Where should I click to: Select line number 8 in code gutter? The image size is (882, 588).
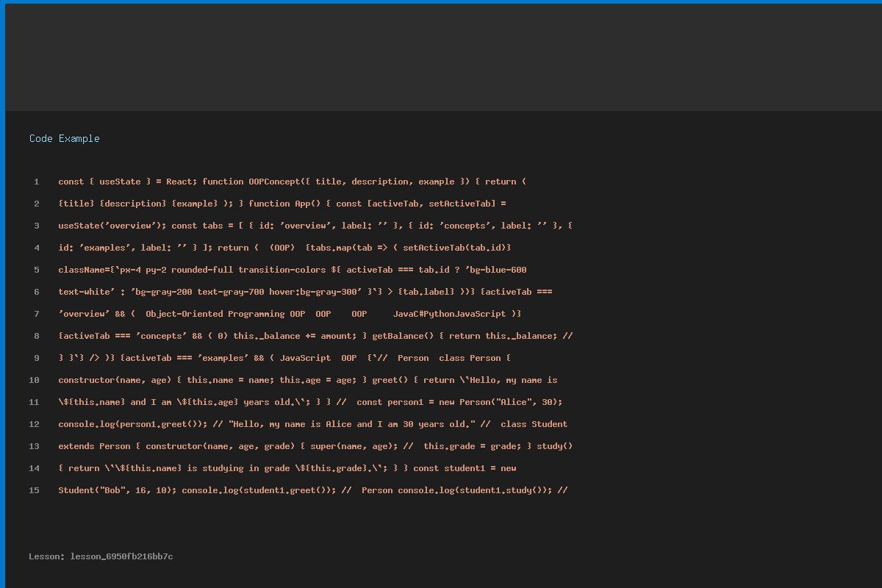36,336
